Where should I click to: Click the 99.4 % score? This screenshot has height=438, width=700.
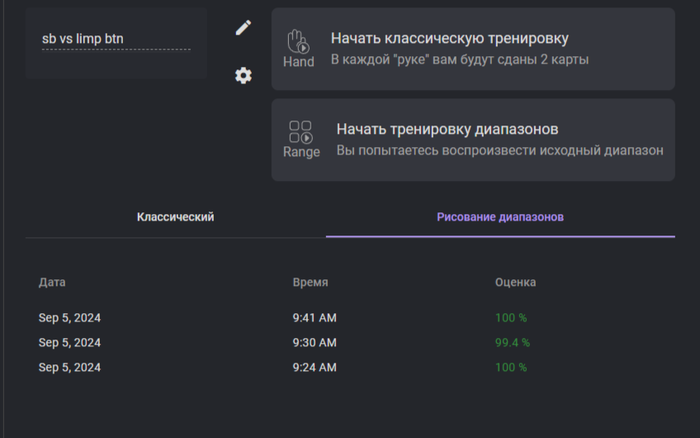[x=512, y=342]
